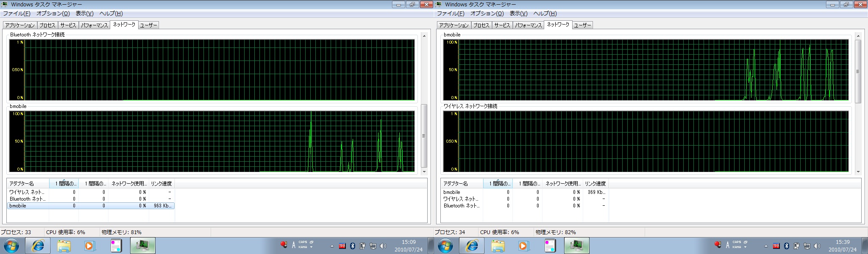Click プロセス: 34 in the status bar
This screenshot has height=254, width=868.
click(450, 232)
